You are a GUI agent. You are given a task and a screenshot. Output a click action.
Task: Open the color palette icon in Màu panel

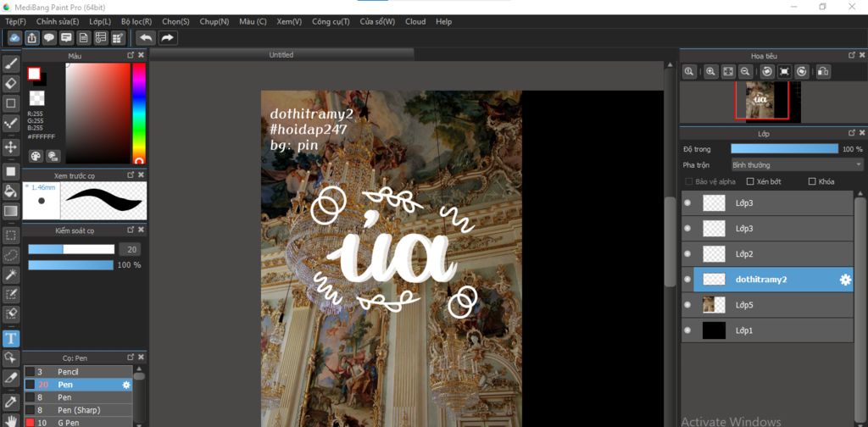(x=36, y=156)
